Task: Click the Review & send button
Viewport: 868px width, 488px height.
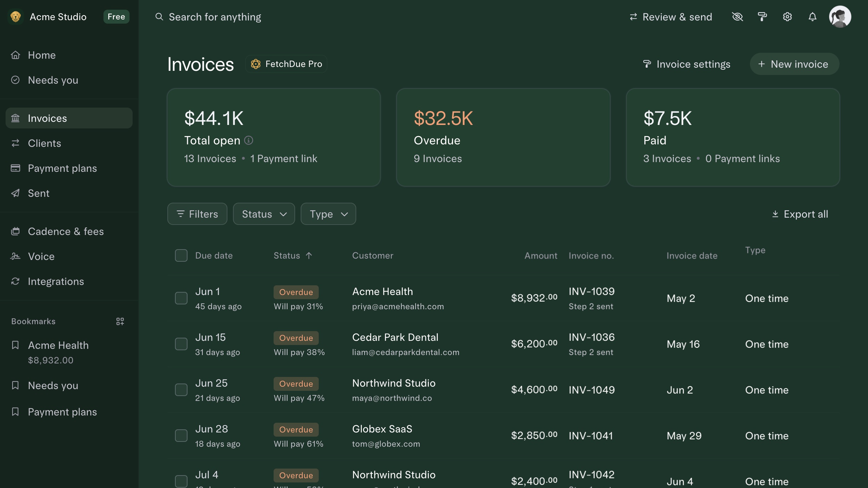Action: coord(670,17)
